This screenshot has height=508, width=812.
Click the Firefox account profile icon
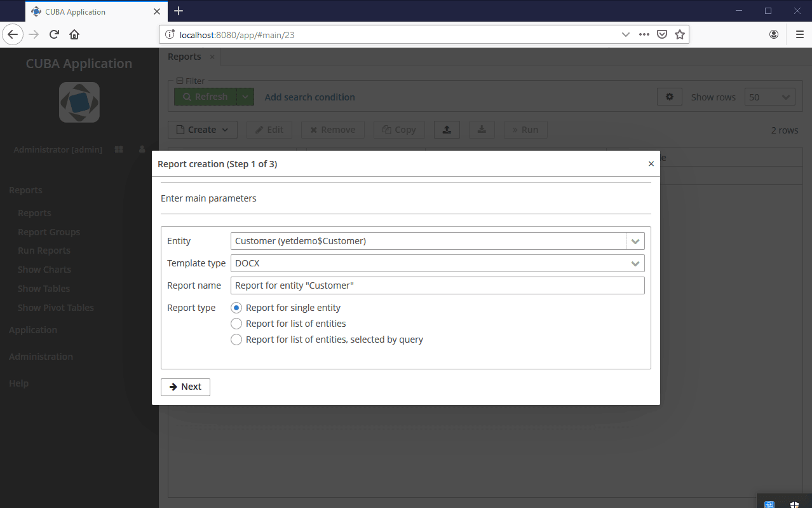point(773,34)
